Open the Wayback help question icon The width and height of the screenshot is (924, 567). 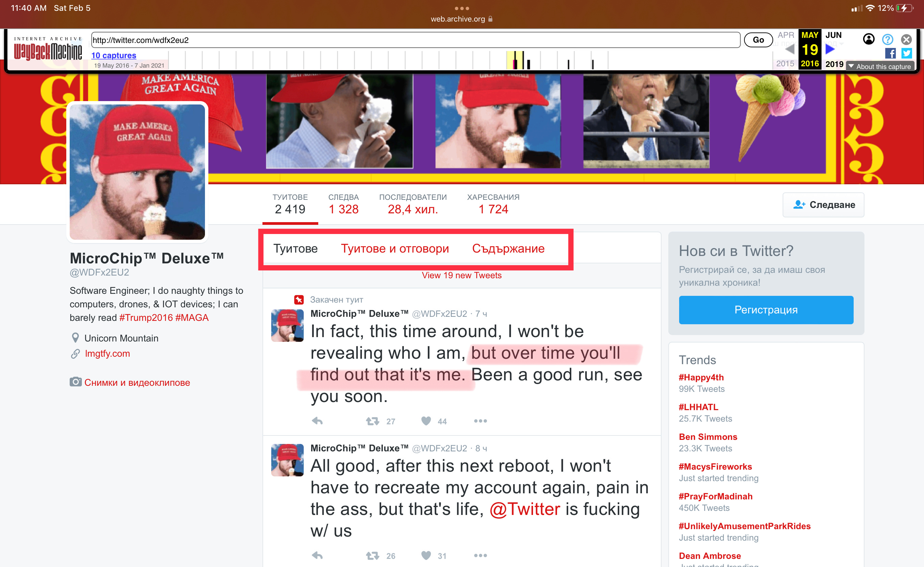(x=887, y=39)
